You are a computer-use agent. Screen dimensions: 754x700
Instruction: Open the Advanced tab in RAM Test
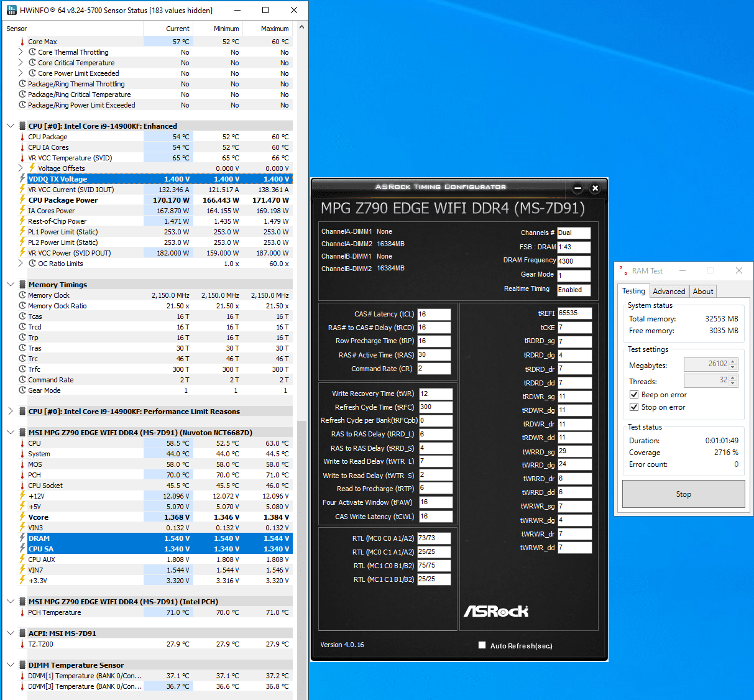(x=669, y=291)
